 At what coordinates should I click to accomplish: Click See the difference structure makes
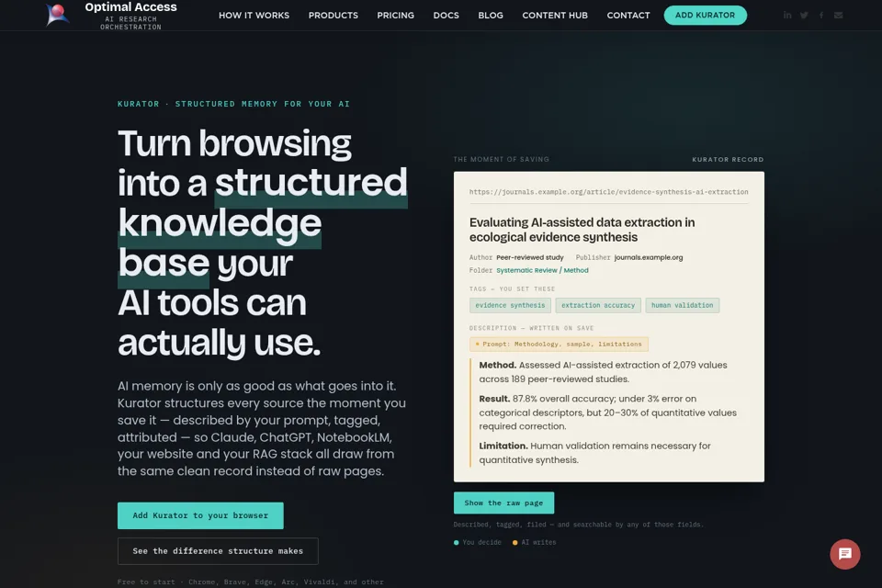pos(218,551)
